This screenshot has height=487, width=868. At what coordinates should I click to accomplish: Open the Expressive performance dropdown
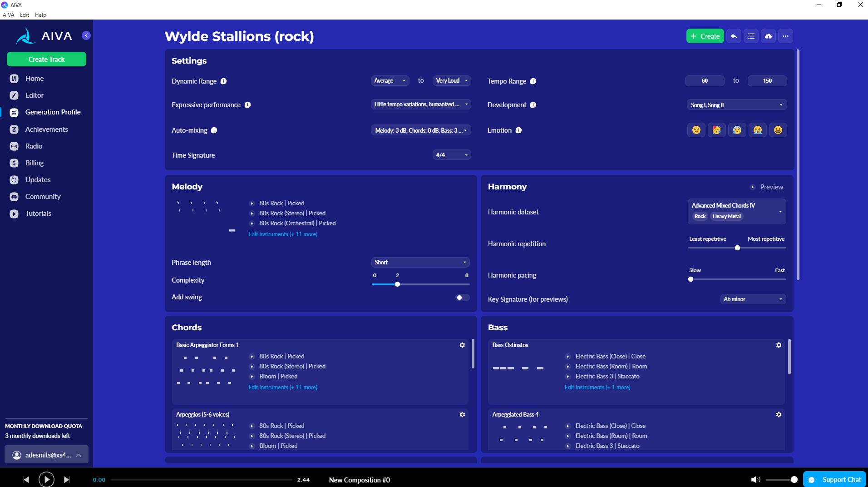point(421,104)
